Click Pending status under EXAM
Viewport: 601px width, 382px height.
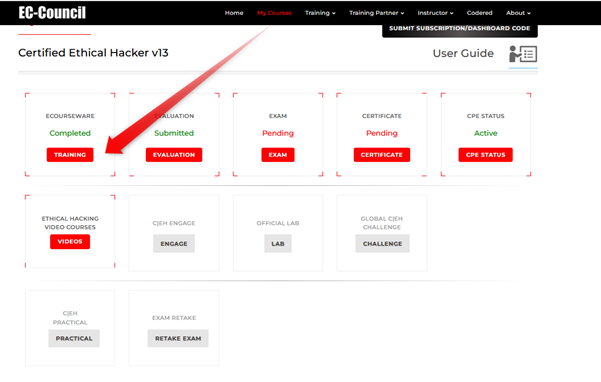(278, 133)
